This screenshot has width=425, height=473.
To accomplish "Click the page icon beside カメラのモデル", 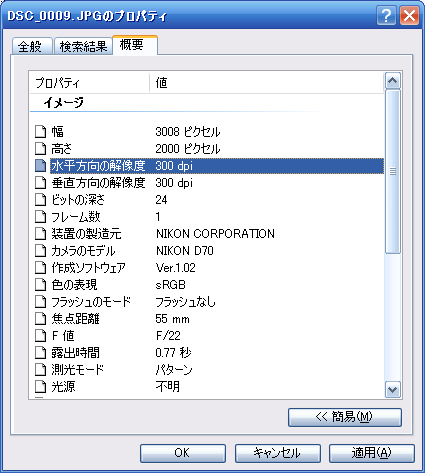I will (40, 251).
